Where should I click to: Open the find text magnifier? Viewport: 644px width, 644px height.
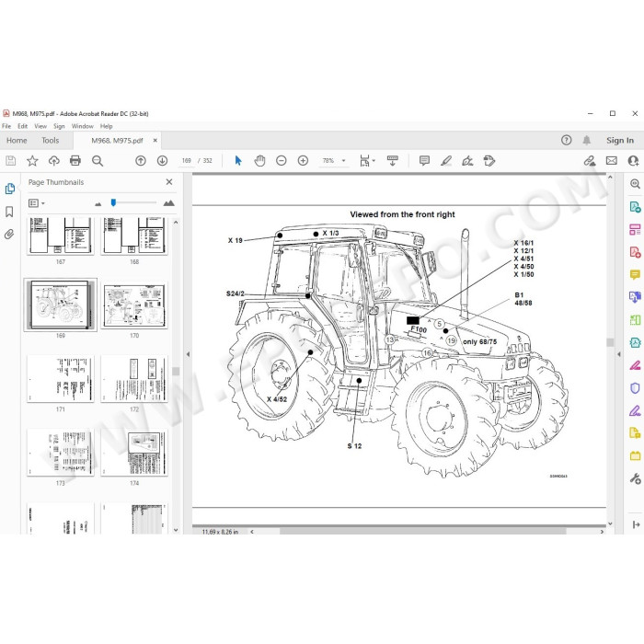tap(98, 161)
